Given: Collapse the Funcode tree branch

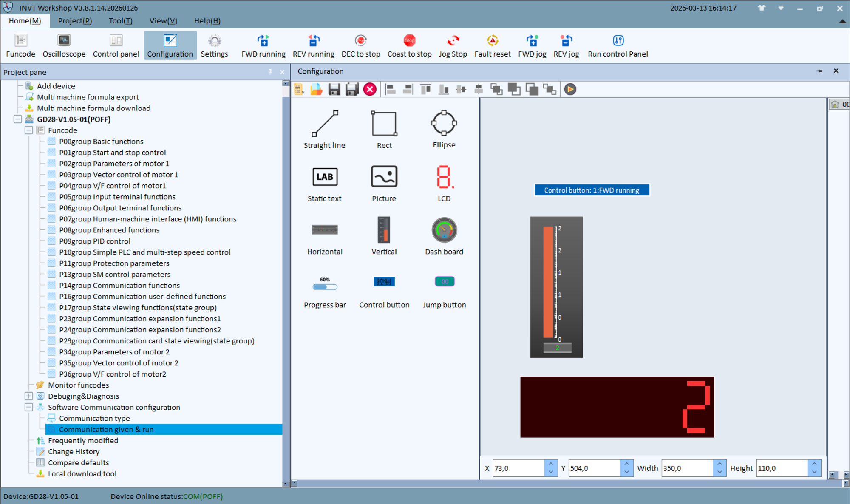Looking at the screenshot, I should (x=28, y=130).
